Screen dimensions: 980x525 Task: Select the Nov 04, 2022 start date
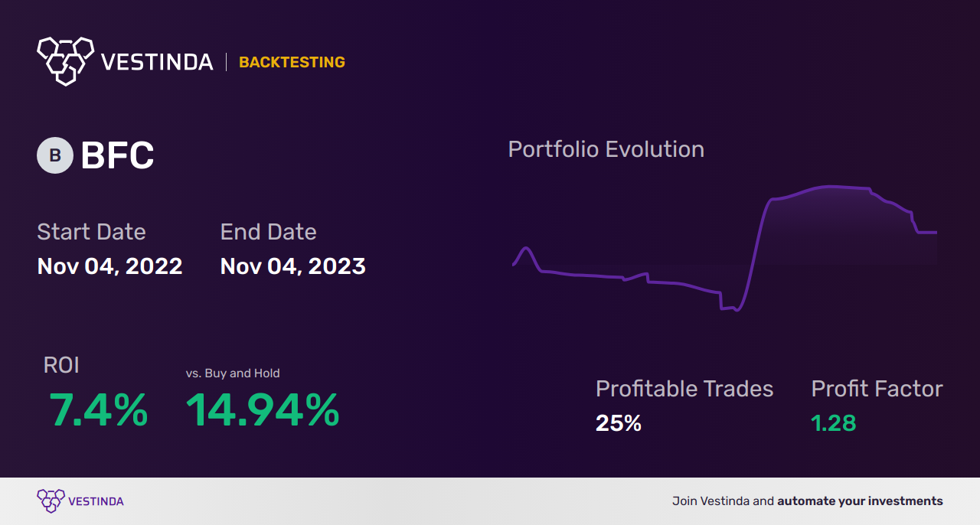click(x=109, y=266)
